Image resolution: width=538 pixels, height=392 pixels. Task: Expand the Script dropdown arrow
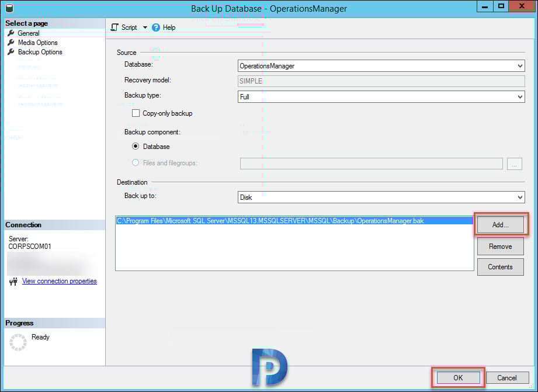click(145, 27)
